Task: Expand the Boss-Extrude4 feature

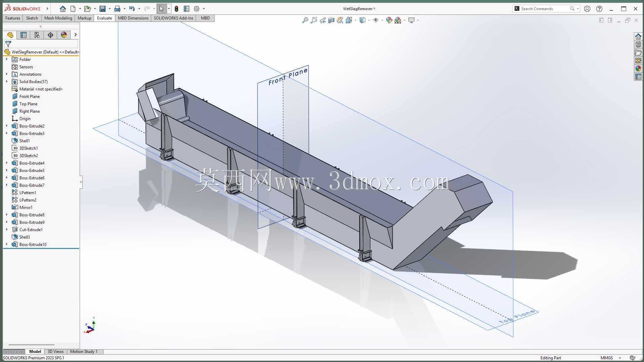Action: point(7,163)
